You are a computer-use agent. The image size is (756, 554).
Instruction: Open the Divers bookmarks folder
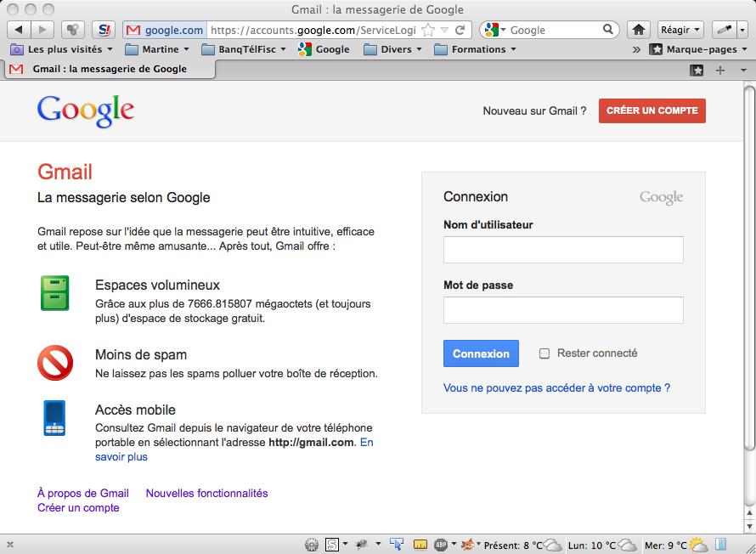pyautogui.click(x=392, y=49)
